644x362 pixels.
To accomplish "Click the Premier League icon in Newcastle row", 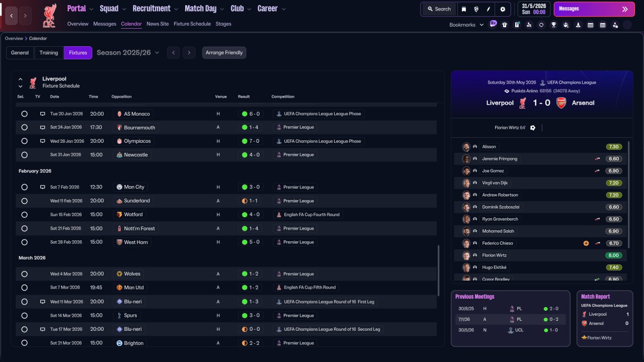I will pos(279,155).
